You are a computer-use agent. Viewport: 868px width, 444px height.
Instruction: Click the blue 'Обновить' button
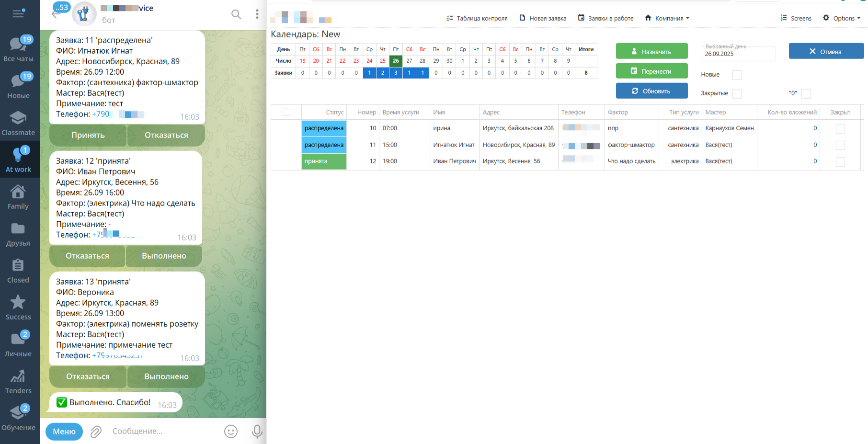pyautogui.click(x=651, y=91)
